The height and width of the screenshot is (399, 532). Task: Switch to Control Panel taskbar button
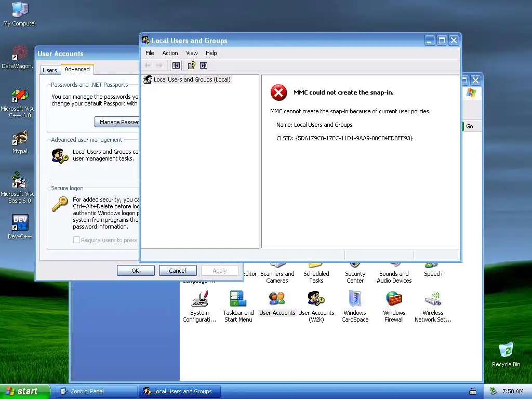[96, 391]
